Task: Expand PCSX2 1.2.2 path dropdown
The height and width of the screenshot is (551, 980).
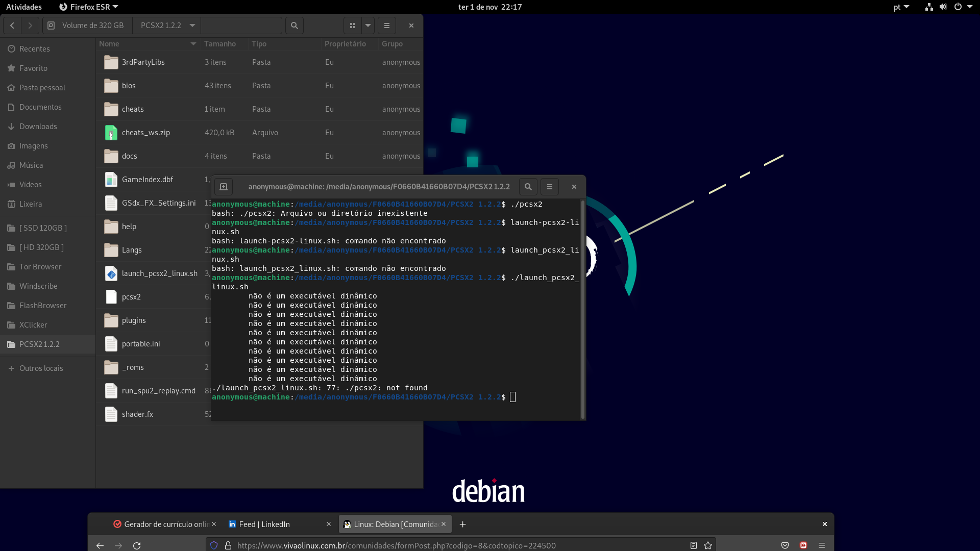Action: 192,26
